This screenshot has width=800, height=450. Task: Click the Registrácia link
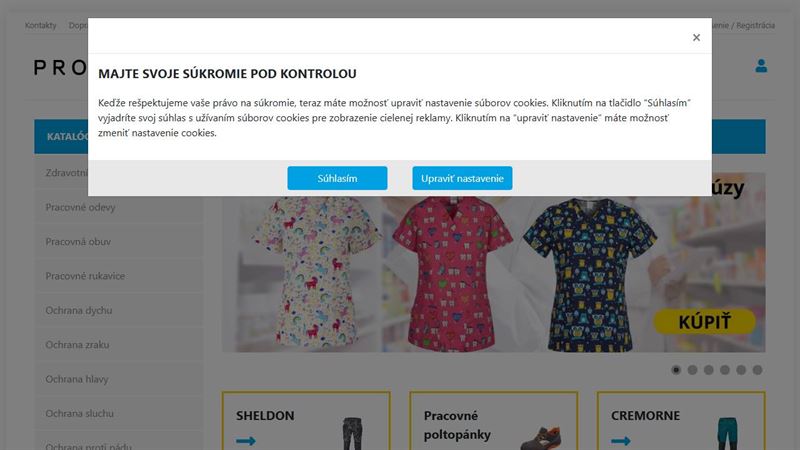pyautogui.click(x=756, y=25)
